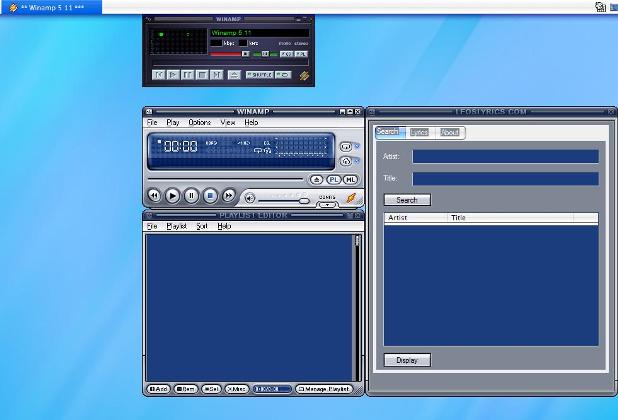Toggle the PL button in the classic player
Image resolution: width=618 pixels, height=420 pixels.
[x=301, y=54]
